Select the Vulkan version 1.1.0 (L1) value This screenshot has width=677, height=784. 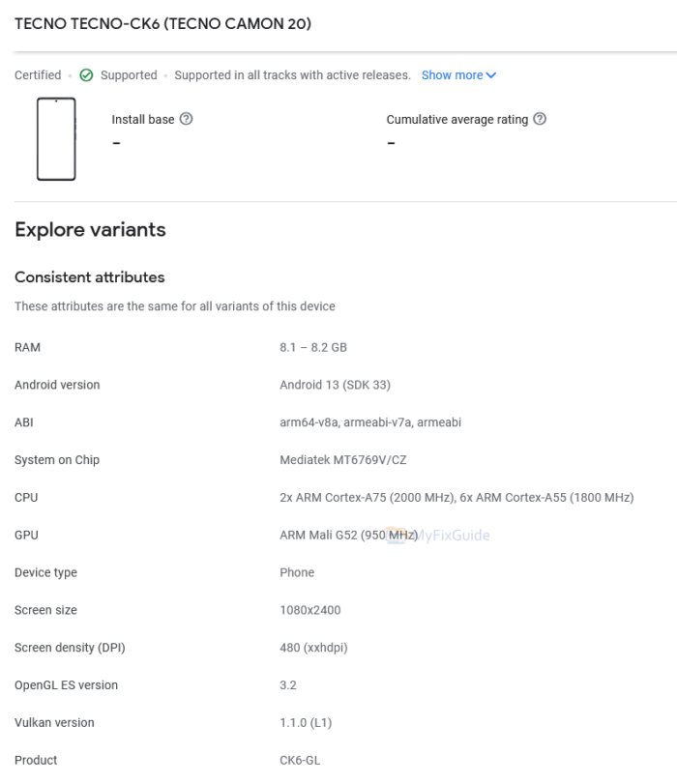[x=306, y=722]
